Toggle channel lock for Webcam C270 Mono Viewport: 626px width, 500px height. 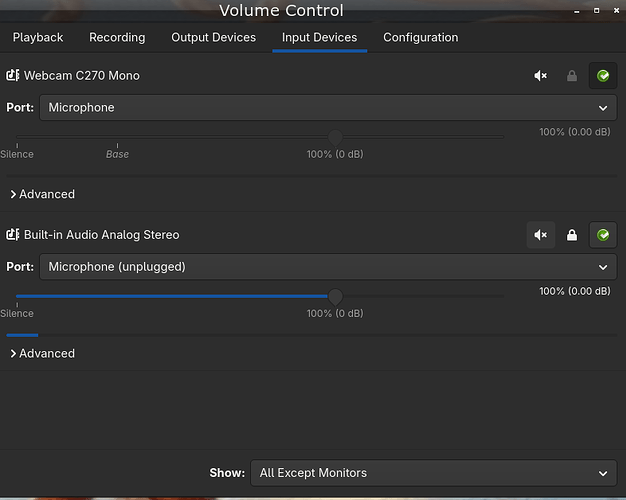click(x=572, y=76)
